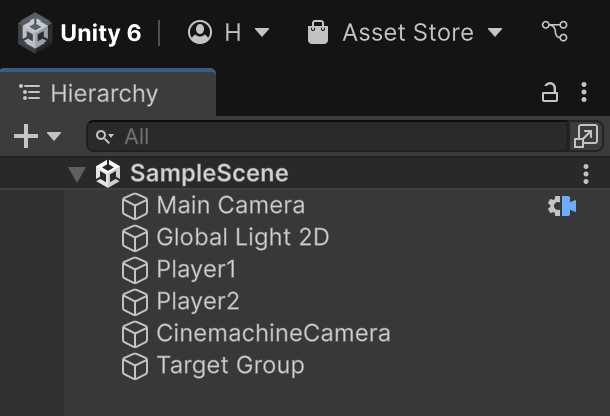Open the search-by-type magnifier icon

(x=105, y=137)
